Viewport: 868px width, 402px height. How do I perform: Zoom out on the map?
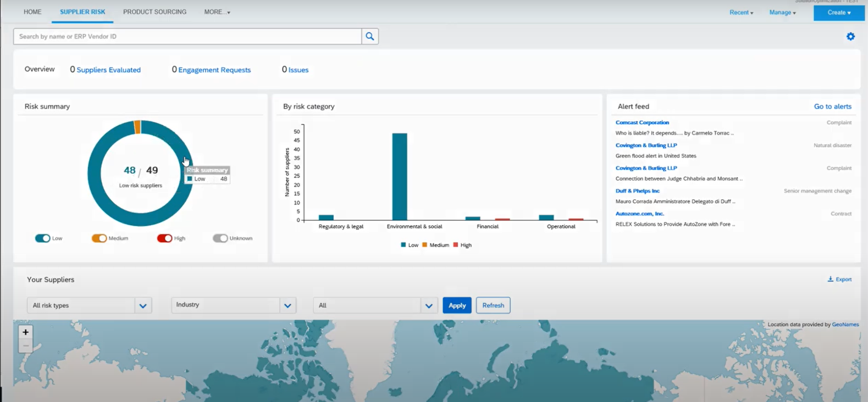point(26,346)
